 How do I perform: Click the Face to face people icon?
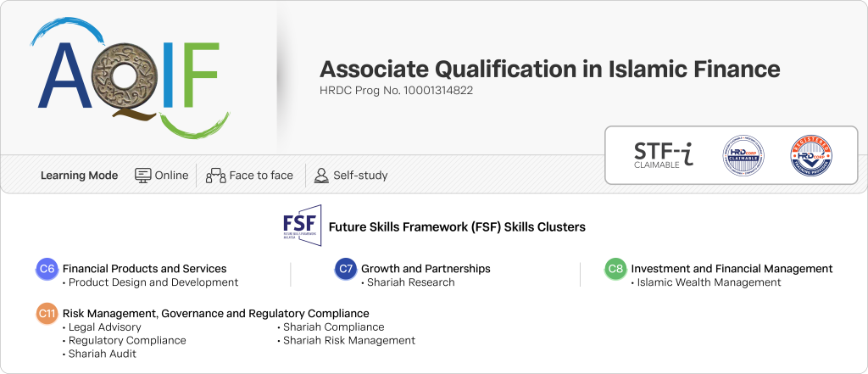[215, 176]
